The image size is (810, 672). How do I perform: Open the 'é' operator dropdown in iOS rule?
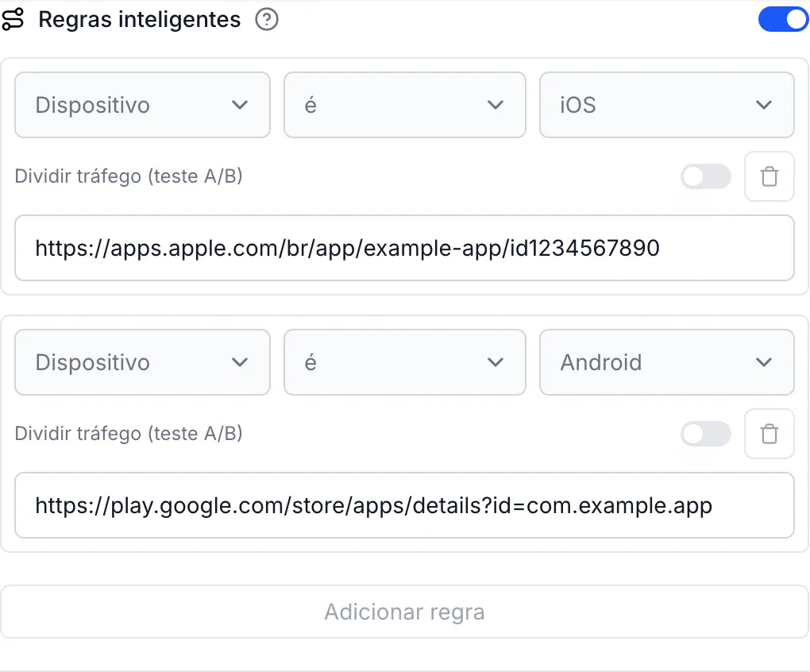pos(405,105)
